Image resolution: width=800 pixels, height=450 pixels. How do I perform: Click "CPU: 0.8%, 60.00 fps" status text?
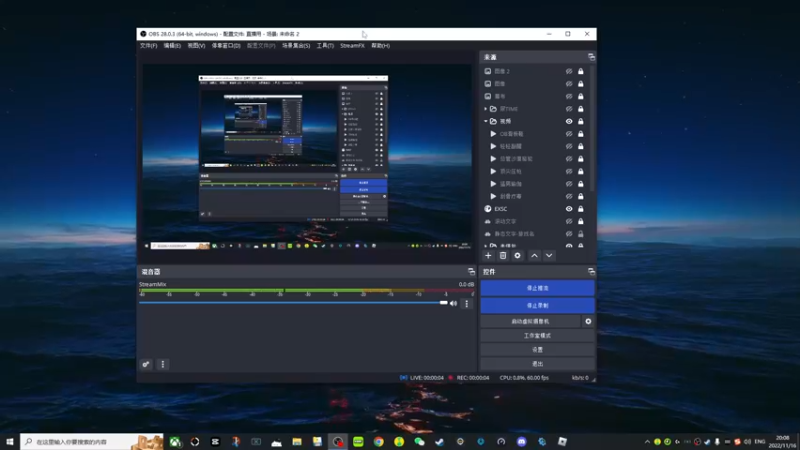[x=524, y=378]
